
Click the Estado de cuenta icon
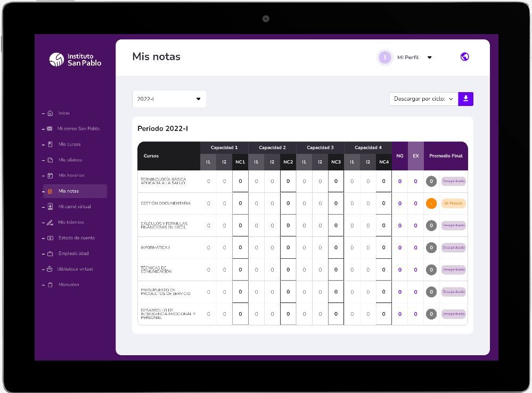pyautogui.click(x=50, y=238)
